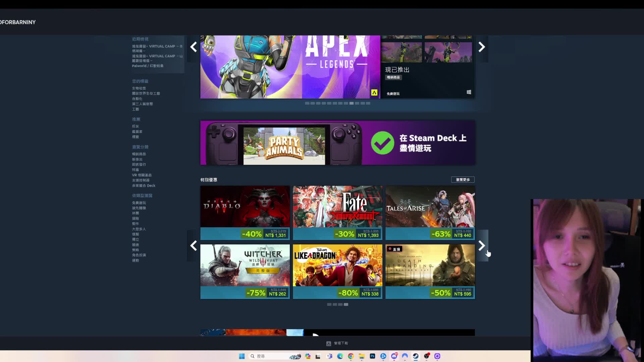The image size is (644, 362).
Task: Open 好友 recommendations link
Action: (135, 126)
